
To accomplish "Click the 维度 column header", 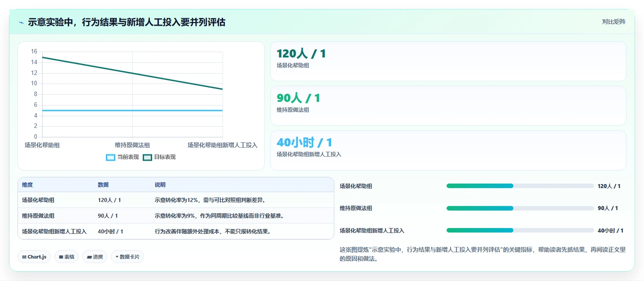I will [27, 185].
